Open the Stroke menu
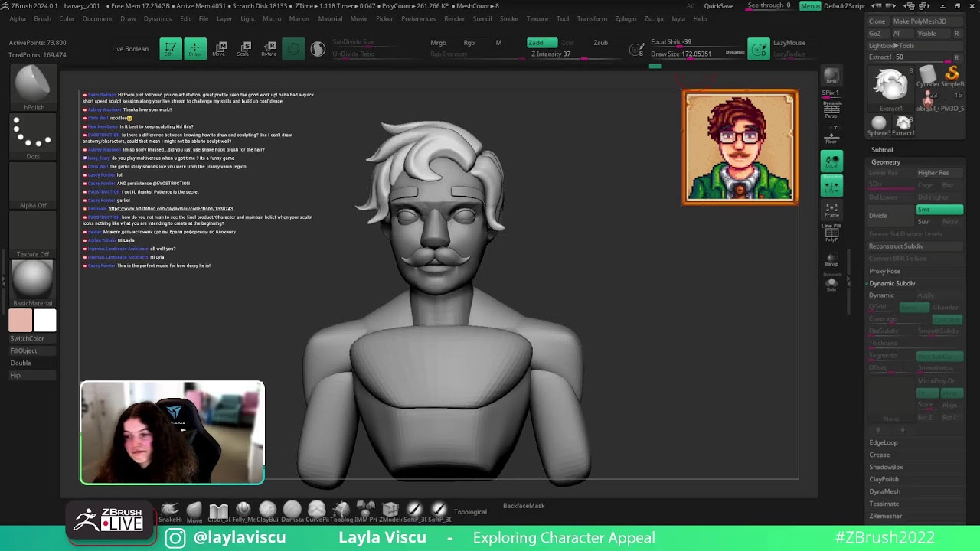The image size is (980, 551). 508,18
